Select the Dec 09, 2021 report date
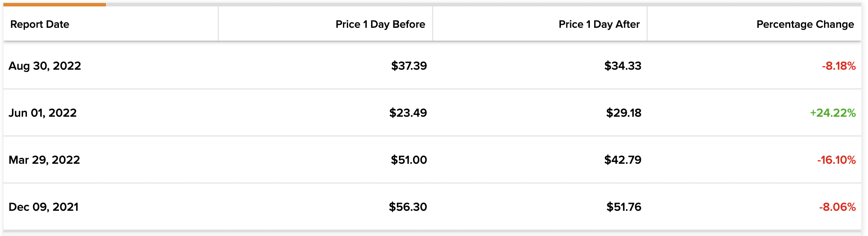This screenshot has height=236, width=868. (44, 207)
